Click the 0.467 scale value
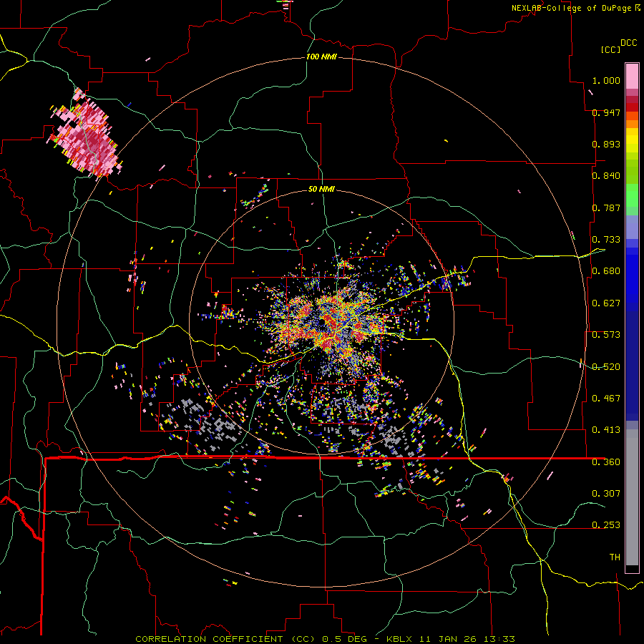 (x=606, y=398)
